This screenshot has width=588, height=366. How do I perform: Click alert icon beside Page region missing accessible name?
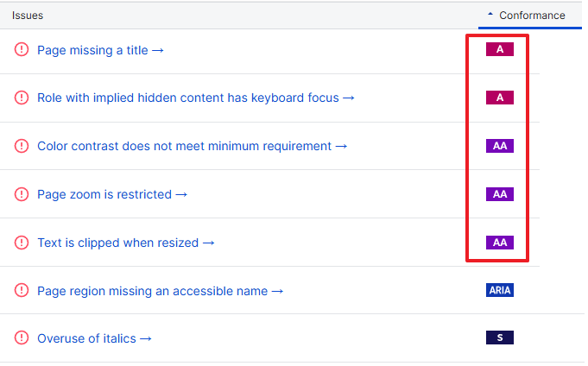tap(22, 291)
